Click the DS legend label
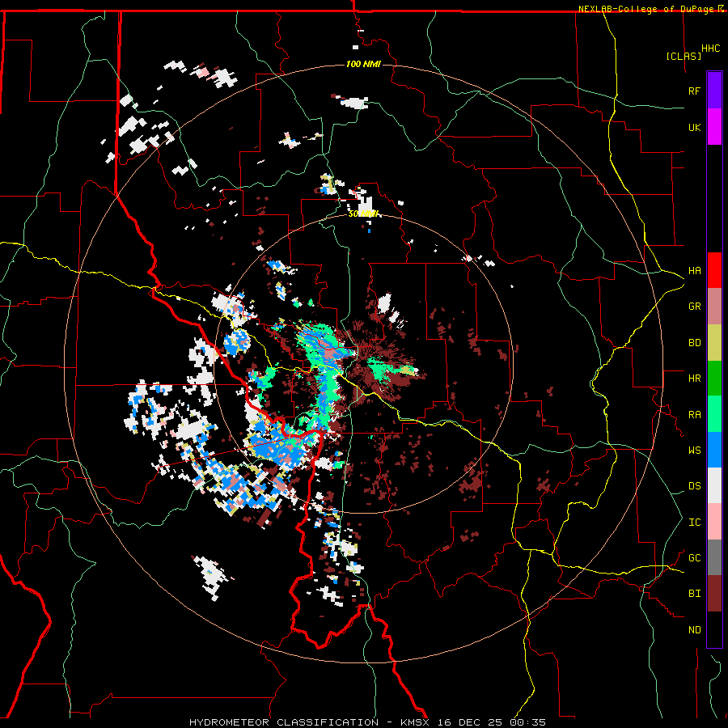Image resolution: width=728 pixels, height=728 pixels. 694,486
